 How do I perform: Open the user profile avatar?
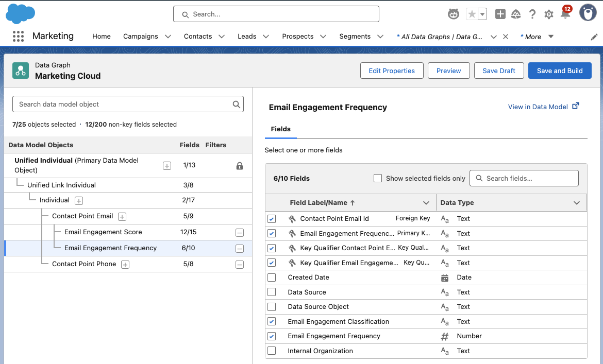pyautogui.click(x=588, y=13)
